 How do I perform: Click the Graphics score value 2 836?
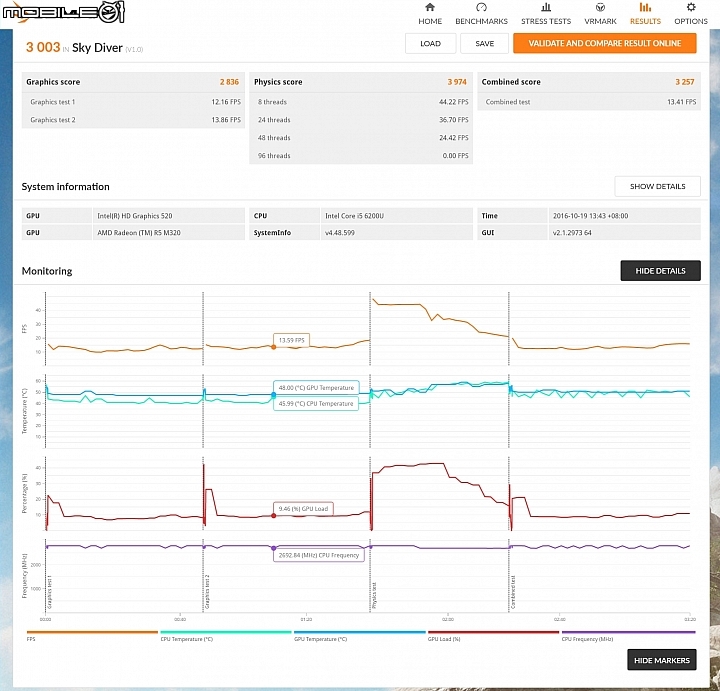[x=229, y=82]
